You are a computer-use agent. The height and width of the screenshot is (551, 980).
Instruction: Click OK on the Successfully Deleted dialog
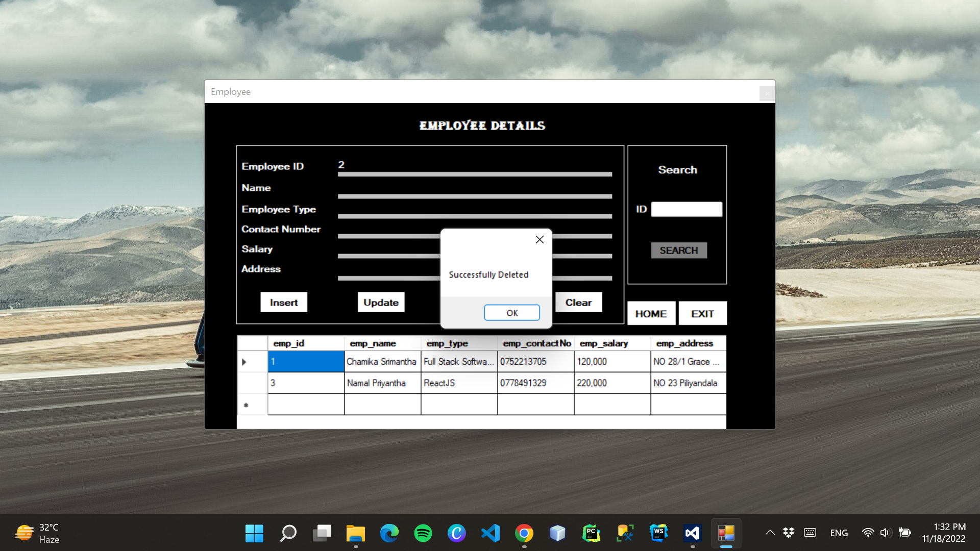(512, 312)
